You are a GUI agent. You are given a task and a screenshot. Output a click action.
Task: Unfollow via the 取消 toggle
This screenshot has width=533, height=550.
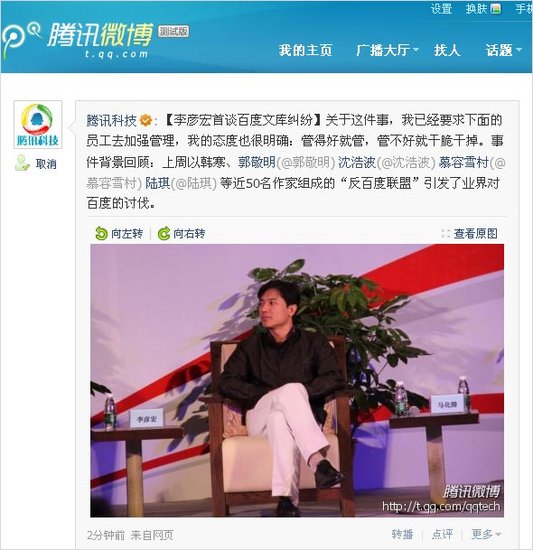pos(46,164)
